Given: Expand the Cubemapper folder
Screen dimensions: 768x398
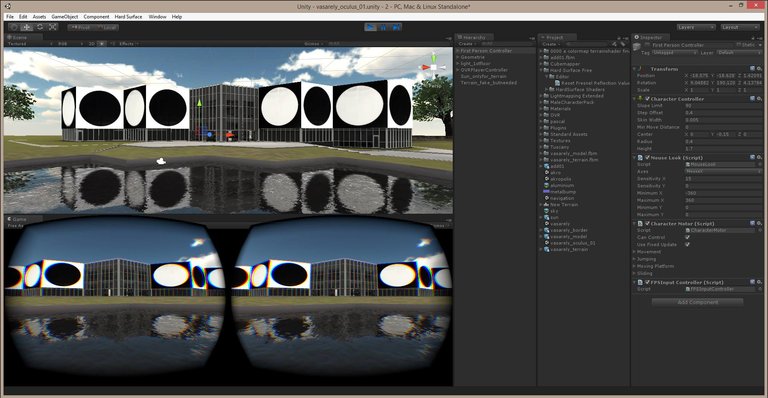Looking at the screenshot, I should click(542, 64).
